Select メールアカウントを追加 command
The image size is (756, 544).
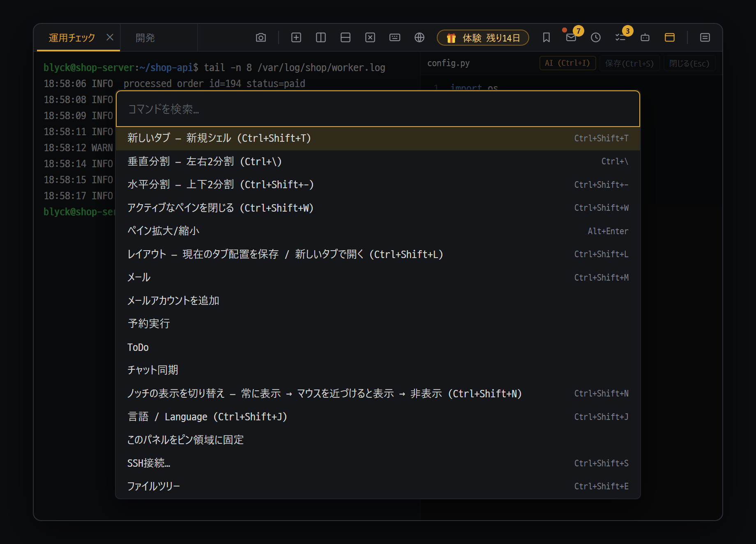click(378, 301)
